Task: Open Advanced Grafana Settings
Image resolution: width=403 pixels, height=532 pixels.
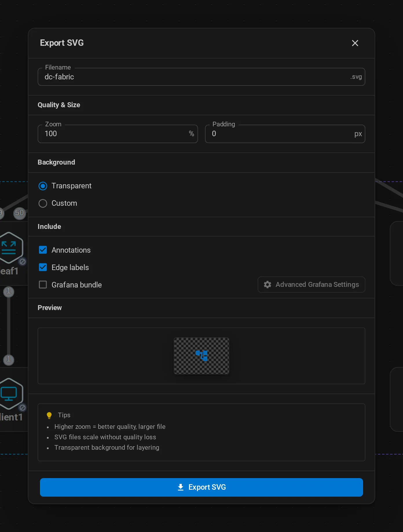Action: (x=312, y=285)
